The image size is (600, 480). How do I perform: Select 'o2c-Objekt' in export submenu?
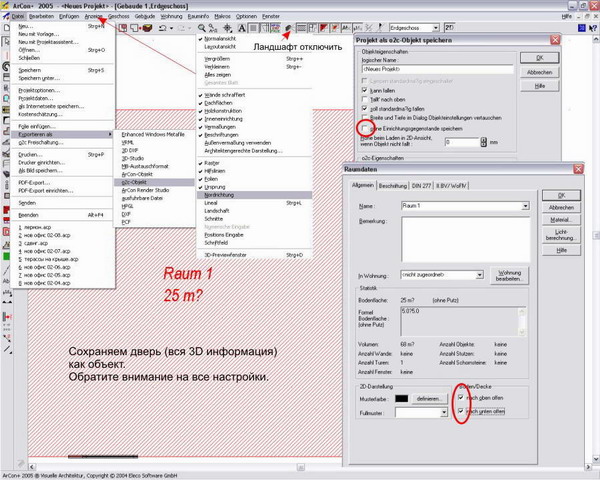point(138,182)
